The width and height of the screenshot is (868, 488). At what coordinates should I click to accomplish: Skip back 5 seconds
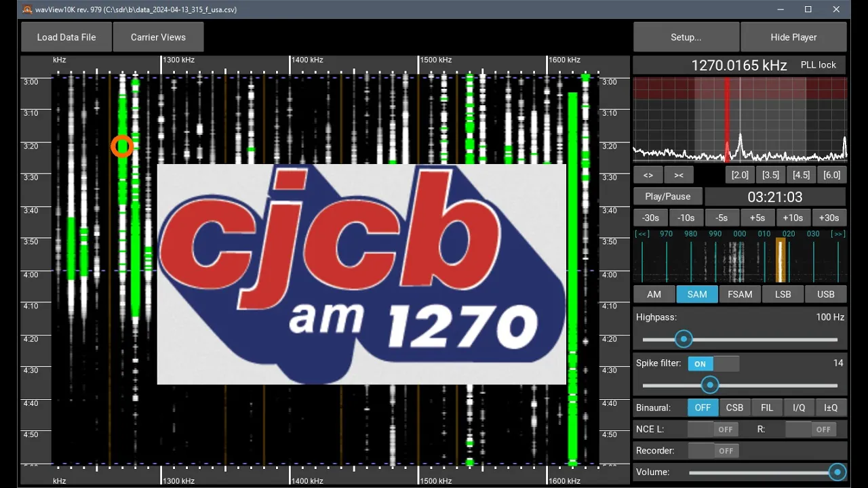(x=722, y=218)
